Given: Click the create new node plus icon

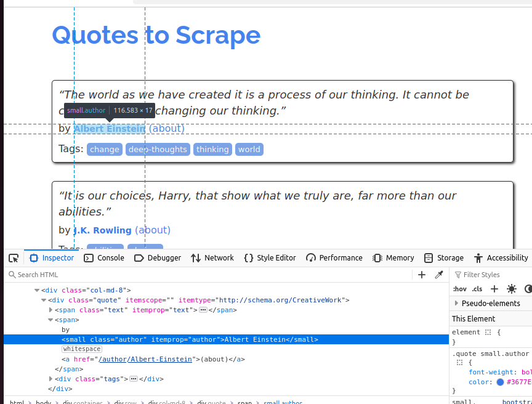Looking at the screenshot, I should [421, 274].
